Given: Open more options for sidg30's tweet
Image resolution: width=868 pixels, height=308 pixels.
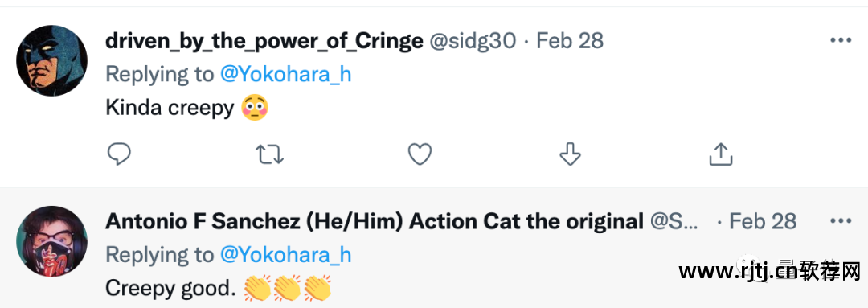Looking at the screenshot, I should [841, 40].
